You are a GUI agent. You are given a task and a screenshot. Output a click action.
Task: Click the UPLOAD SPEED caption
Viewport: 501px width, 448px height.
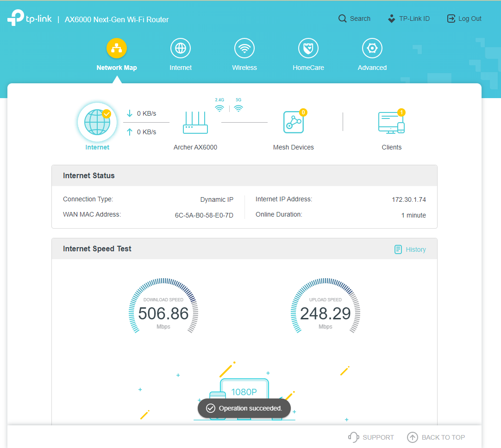(x=325, y=299)
